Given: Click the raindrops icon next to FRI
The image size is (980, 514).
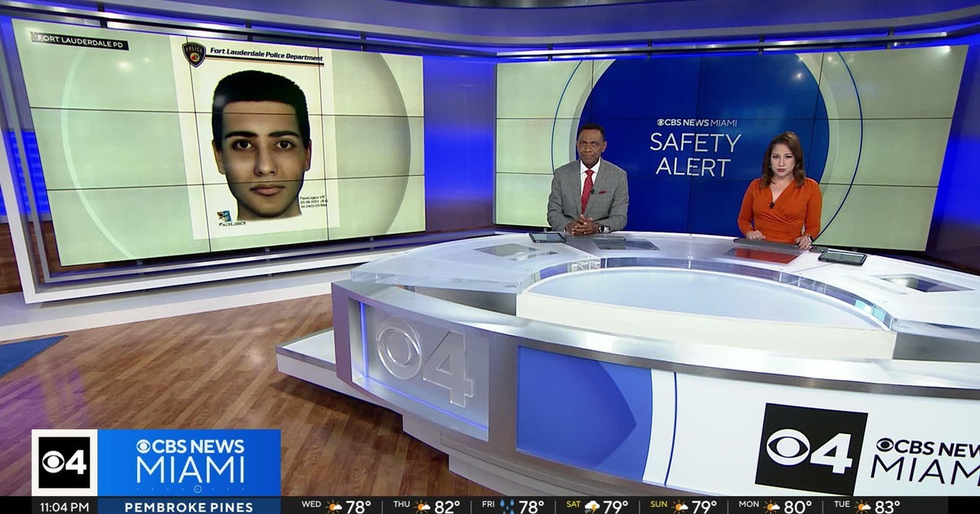Looking at the screenshot, I should pos(508,507).
